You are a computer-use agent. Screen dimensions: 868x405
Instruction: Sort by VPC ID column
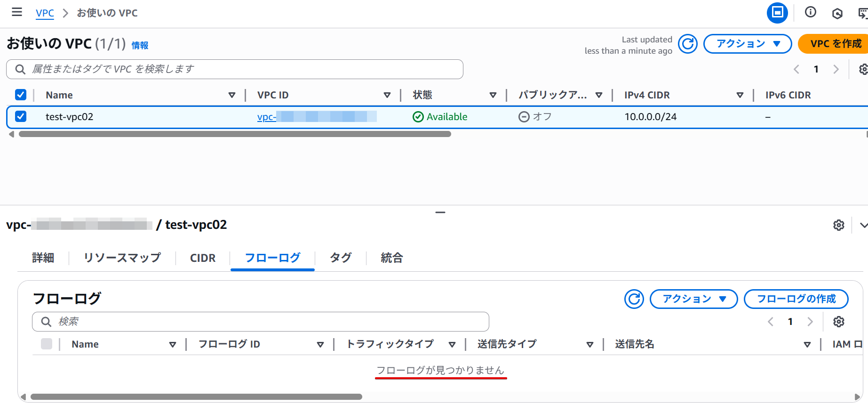(387, 95)
